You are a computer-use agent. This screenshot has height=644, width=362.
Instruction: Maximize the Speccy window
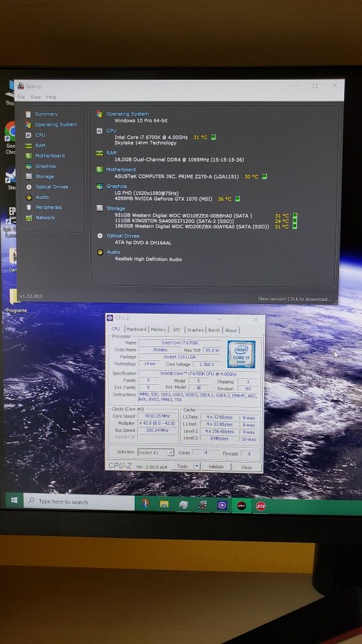pos(315,86)
